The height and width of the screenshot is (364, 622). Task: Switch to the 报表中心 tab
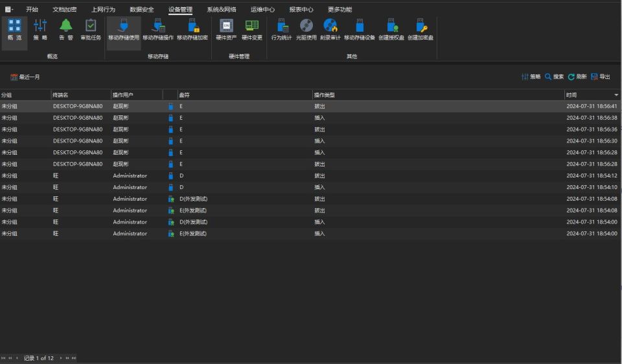point(301,9)
